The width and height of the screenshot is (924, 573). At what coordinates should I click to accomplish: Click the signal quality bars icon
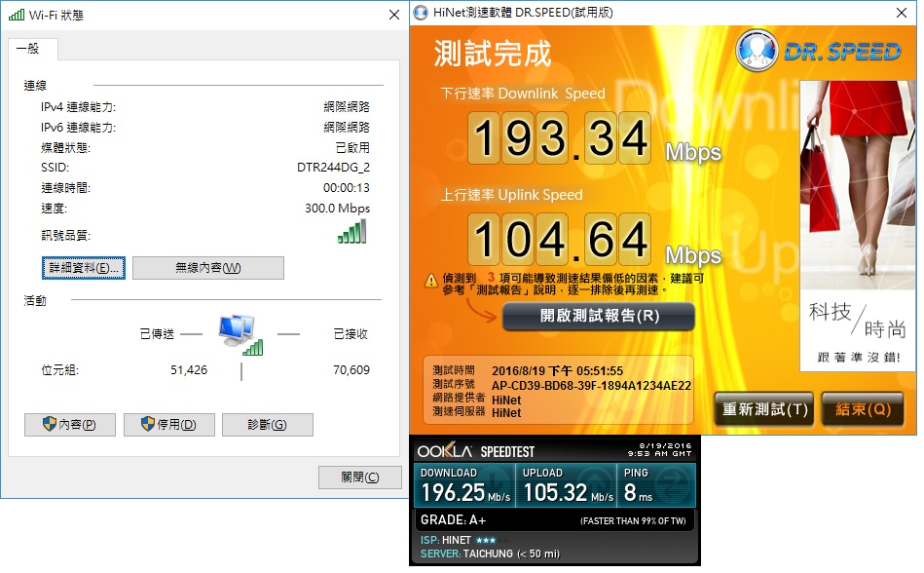351,231
